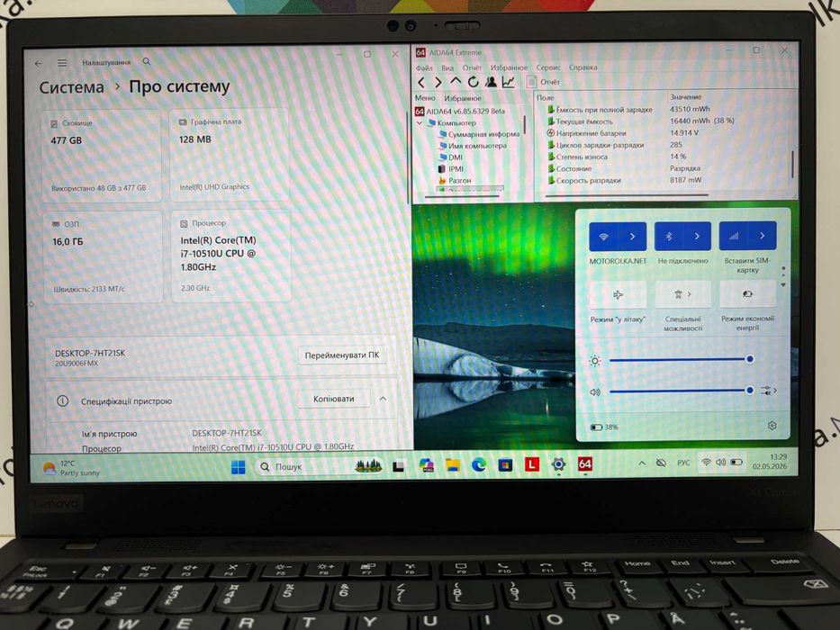
Task: Switch to Меню tab in AIDA64 sidebar
Action: (x=425, y=98)
